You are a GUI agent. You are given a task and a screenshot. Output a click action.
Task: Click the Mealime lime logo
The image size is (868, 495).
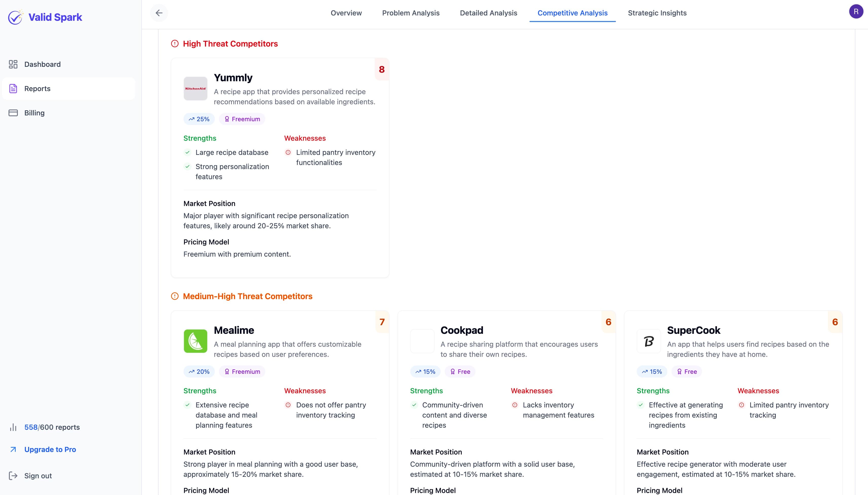coord(195,341)
